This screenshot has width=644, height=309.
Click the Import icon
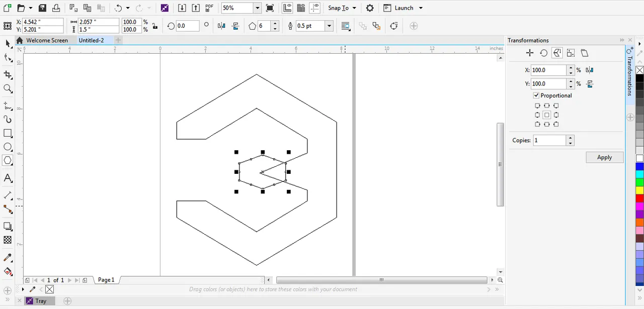pos(182,8)
